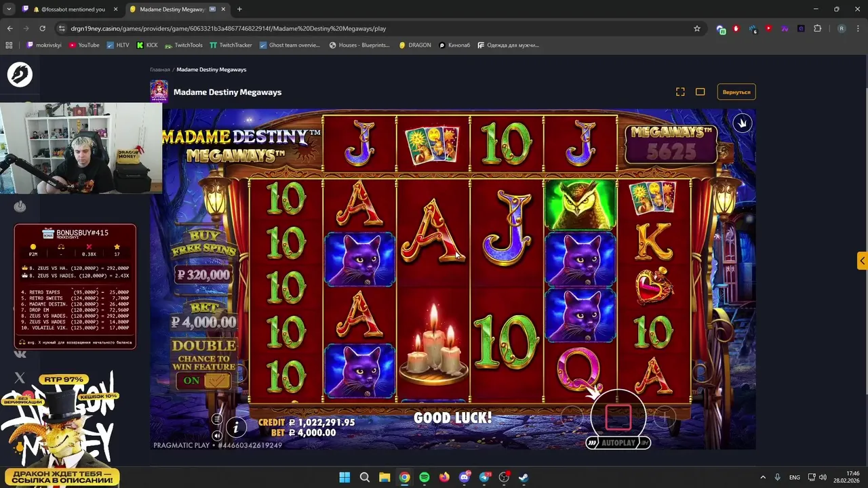Screen dimensions: 868x488
Task: Open the casino dragon logo home
Action: pos(20,75)
